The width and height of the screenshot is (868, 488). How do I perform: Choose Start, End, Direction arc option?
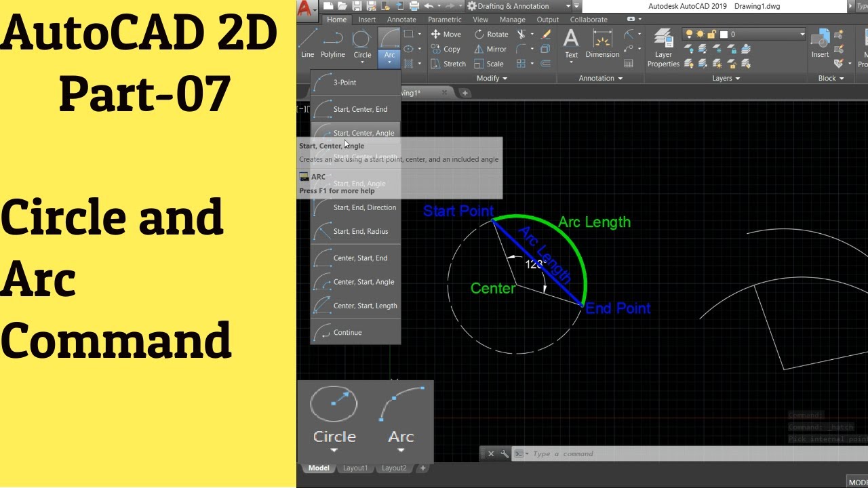[x=355, y=207]
